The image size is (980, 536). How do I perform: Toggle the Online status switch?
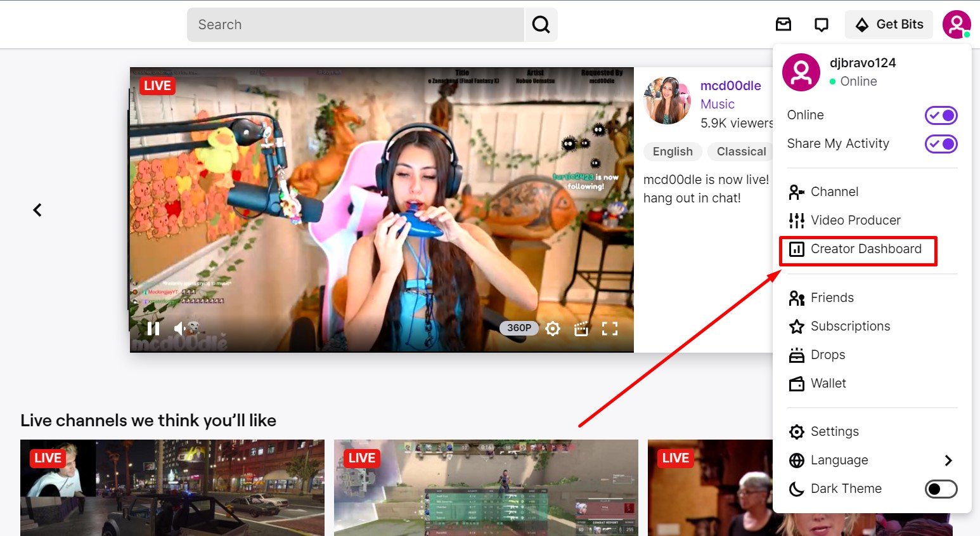point(941,115)
